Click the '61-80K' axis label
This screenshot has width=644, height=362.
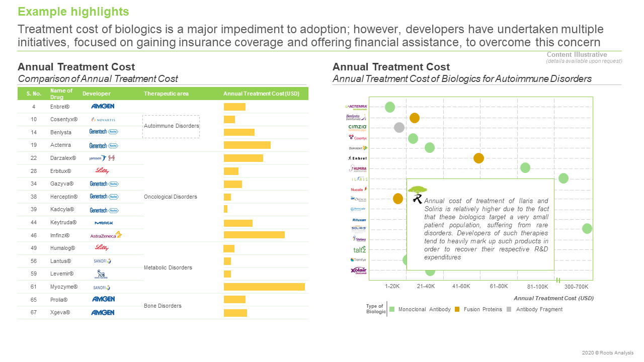tap(499, 286)
